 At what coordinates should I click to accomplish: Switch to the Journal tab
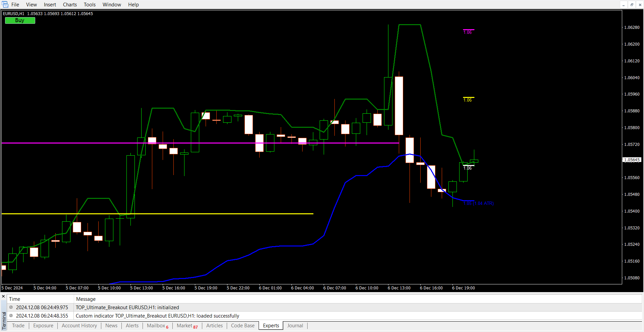pyautogui.click(x=295, y=326)
